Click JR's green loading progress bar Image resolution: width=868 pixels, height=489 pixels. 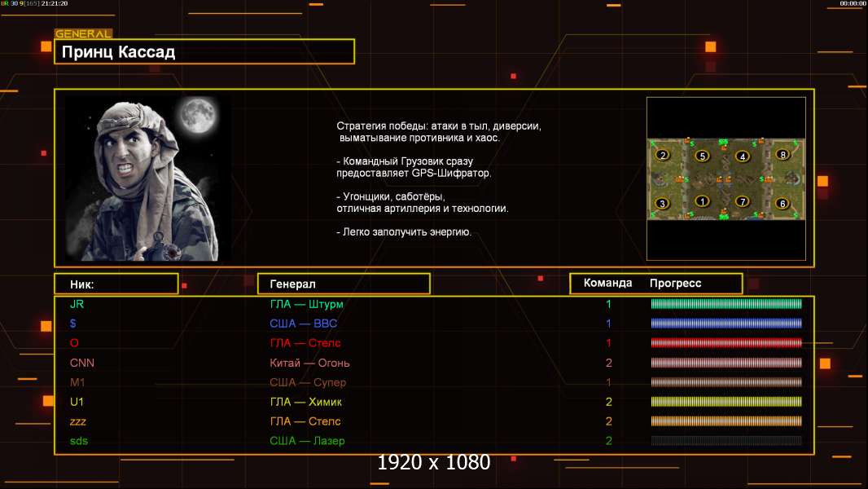726,303
